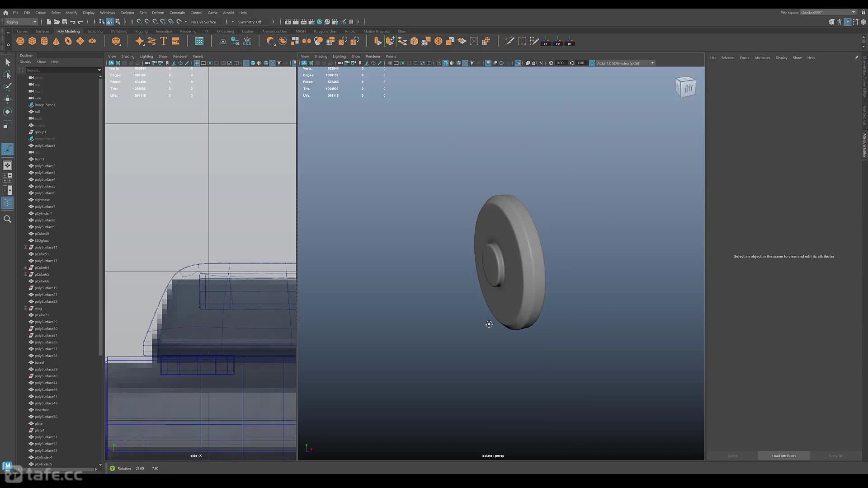Open the Selected menu in Attribute Editor

point(728,58)
